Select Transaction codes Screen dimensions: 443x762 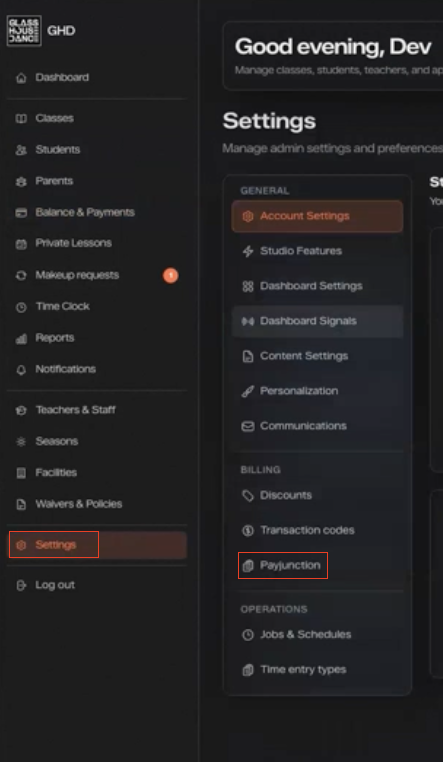pos(317,531)
